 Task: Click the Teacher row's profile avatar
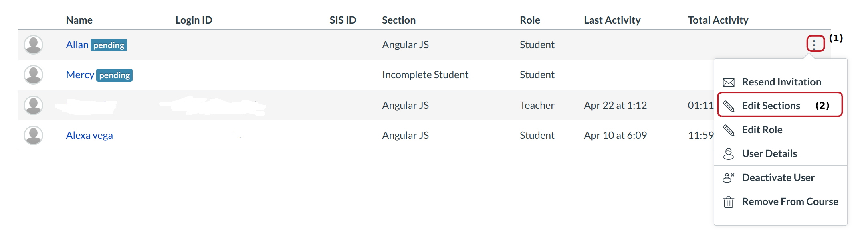click(x=34, y=105)
